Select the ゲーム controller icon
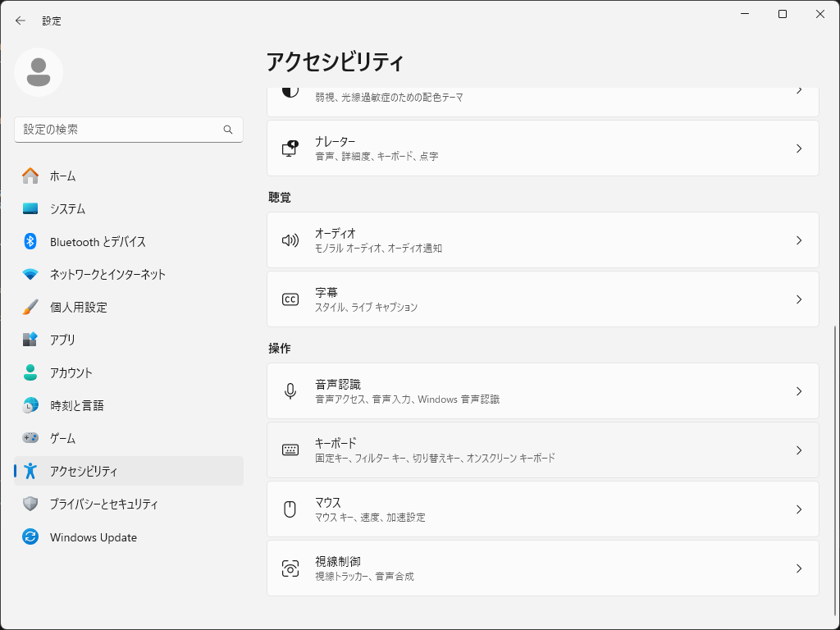 pyautogui.click(x=31, y=438)
